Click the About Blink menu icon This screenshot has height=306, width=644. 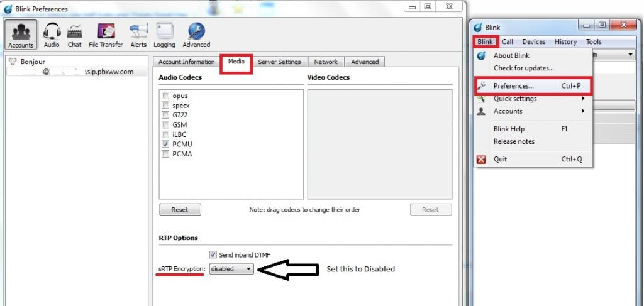[481, 55]
